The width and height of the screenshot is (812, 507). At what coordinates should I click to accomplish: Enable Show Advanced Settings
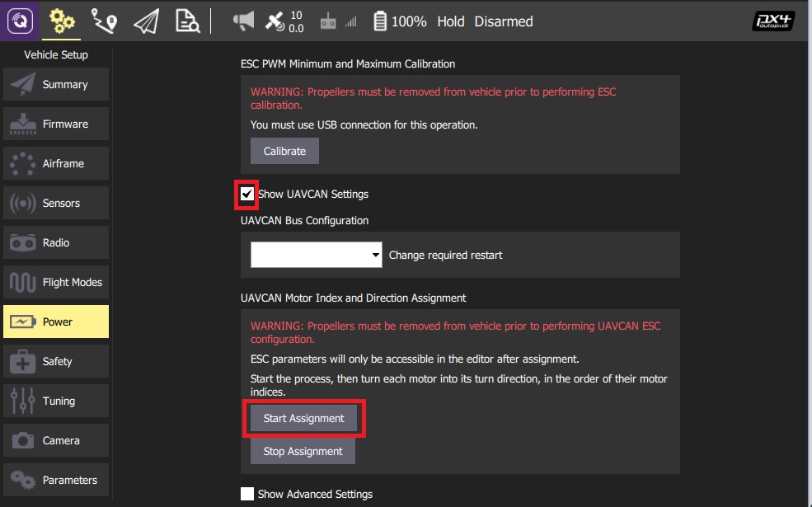coord(247,494)
